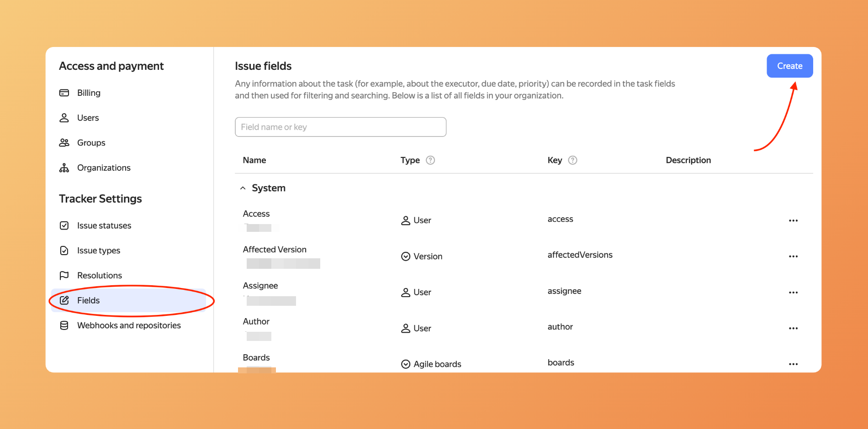Click the Resolutions flag icon
Viewport: 868px width, 429px height.
[x=64, y=275]
